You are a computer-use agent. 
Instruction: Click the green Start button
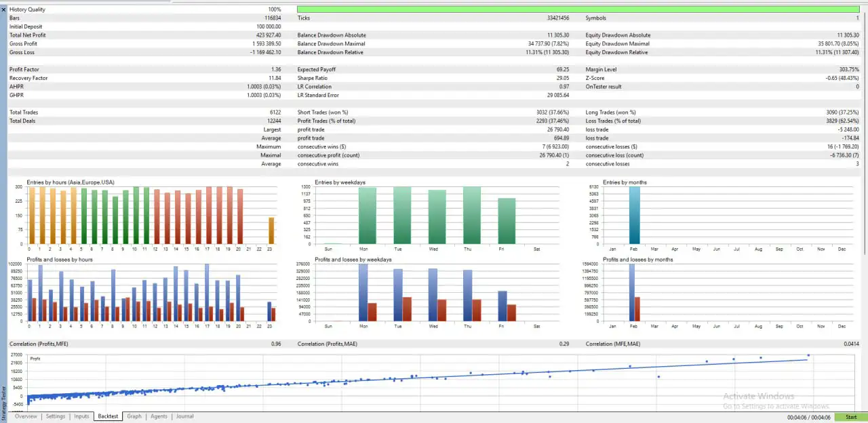pos(851,417)
